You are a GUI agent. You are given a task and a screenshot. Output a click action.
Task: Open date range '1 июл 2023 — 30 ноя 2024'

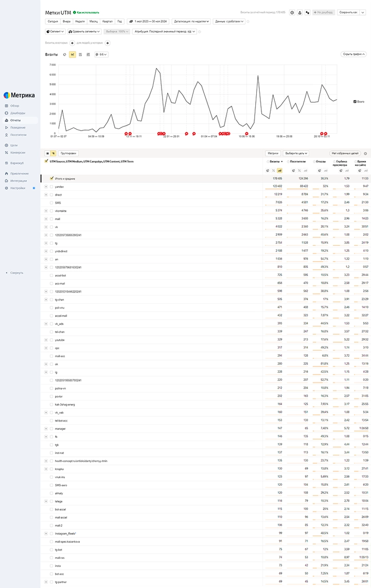pyautogui.click(x=148, y=22)
